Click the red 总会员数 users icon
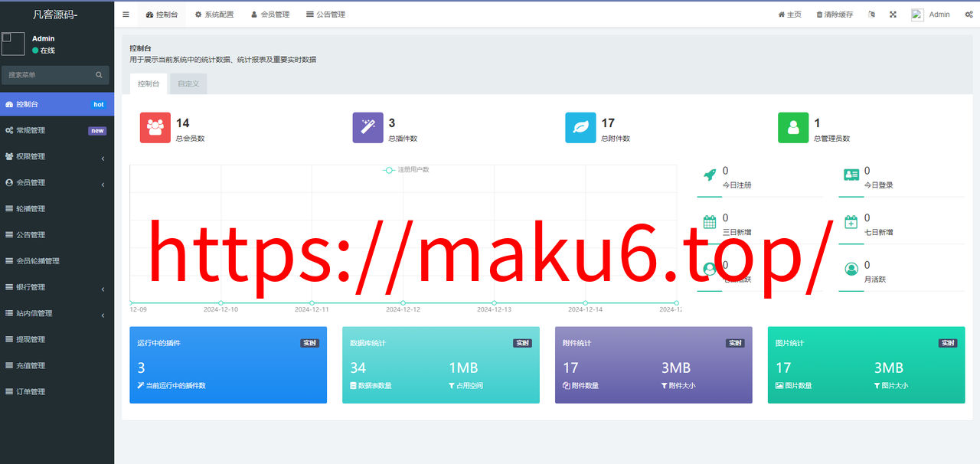Image resolution: width=980 pixels, height=464 pixels. coord(155,128)
